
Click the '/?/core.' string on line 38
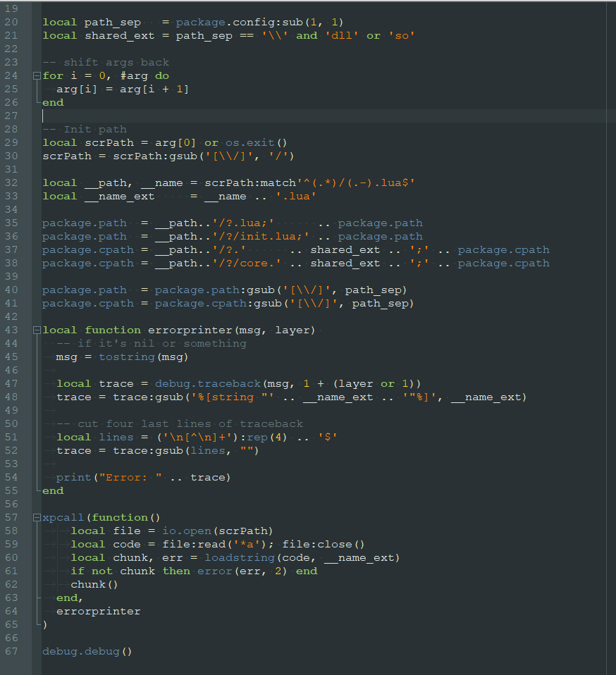click(x=247, y=263)
